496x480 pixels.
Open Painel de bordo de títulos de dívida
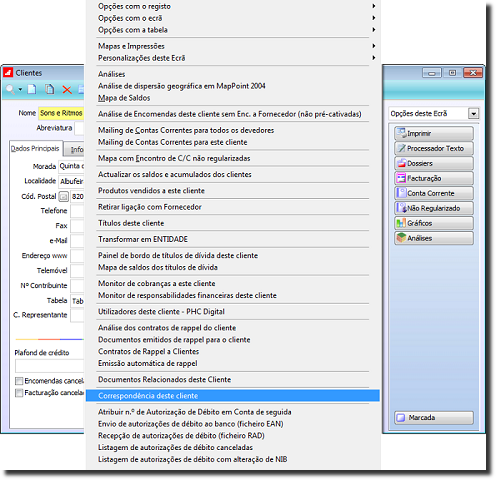tap(233, 255)
